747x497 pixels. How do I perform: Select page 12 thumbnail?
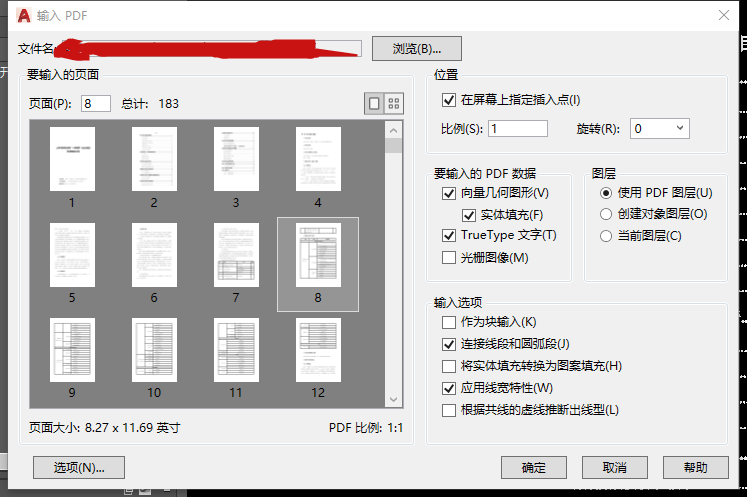[x=318, y=350]
